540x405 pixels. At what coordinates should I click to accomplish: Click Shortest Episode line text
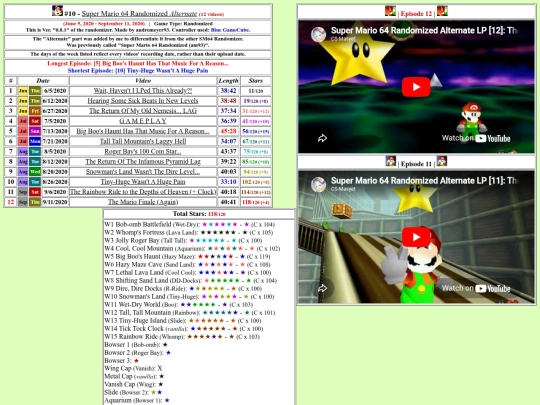(138, 70)
